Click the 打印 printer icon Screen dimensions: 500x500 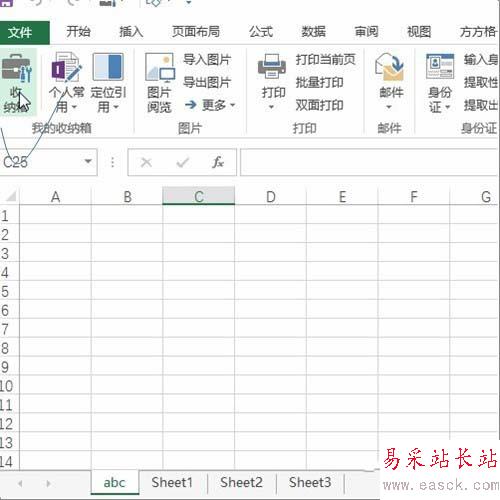pos(272,66)
